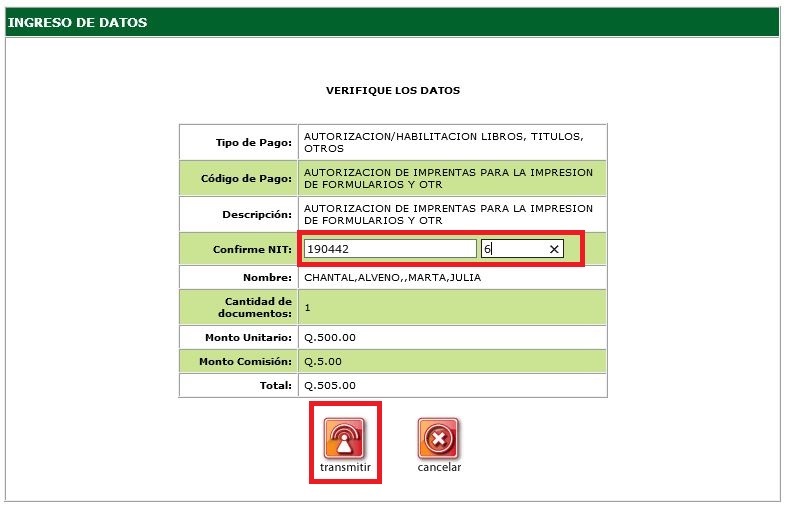The width and height of the screenshot is (786, 508).
Task: Click the Monto Comisión amount Q.5.00
Action: pos(326,361)
